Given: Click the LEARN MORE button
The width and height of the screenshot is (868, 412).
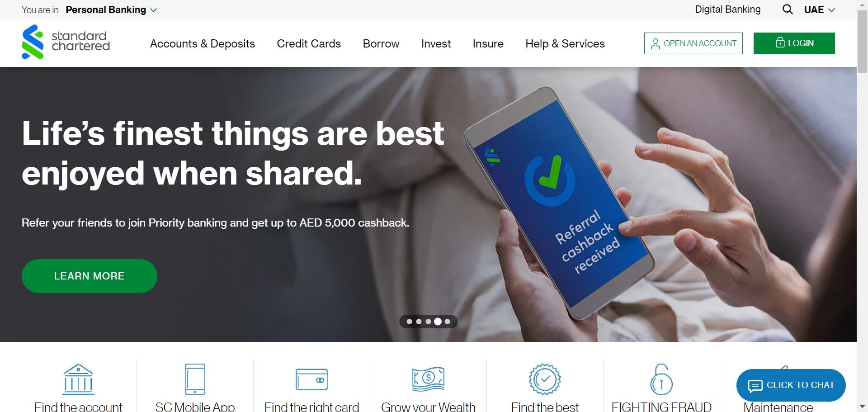Looking at the screenshot, I should click(90, 276).
